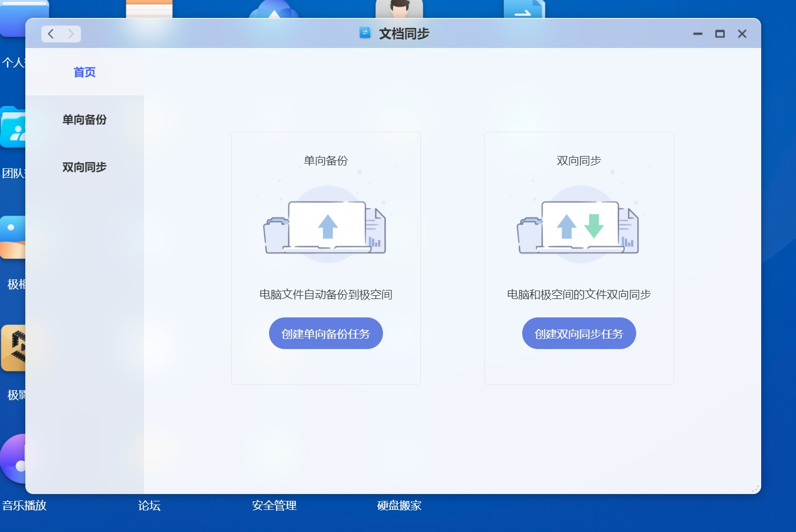
Task: Switch to 双向同步 in the sidebar
Action: click(84, 167)
